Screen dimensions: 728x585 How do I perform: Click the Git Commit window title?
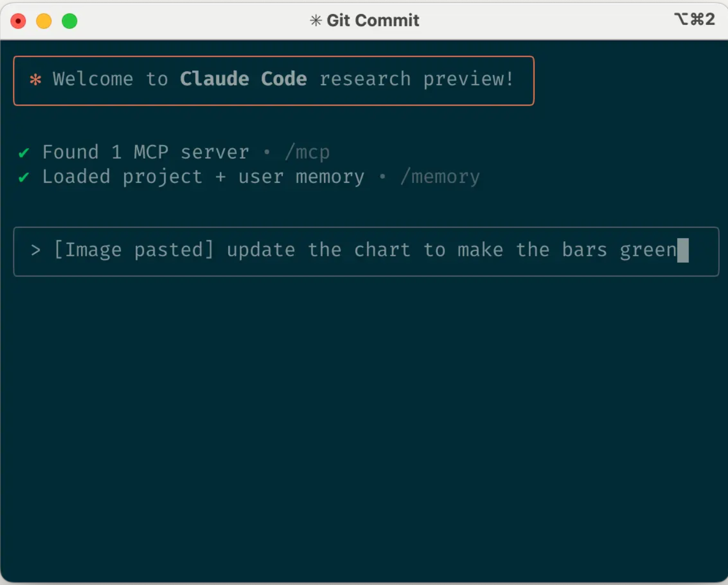[x=372, y=20]
